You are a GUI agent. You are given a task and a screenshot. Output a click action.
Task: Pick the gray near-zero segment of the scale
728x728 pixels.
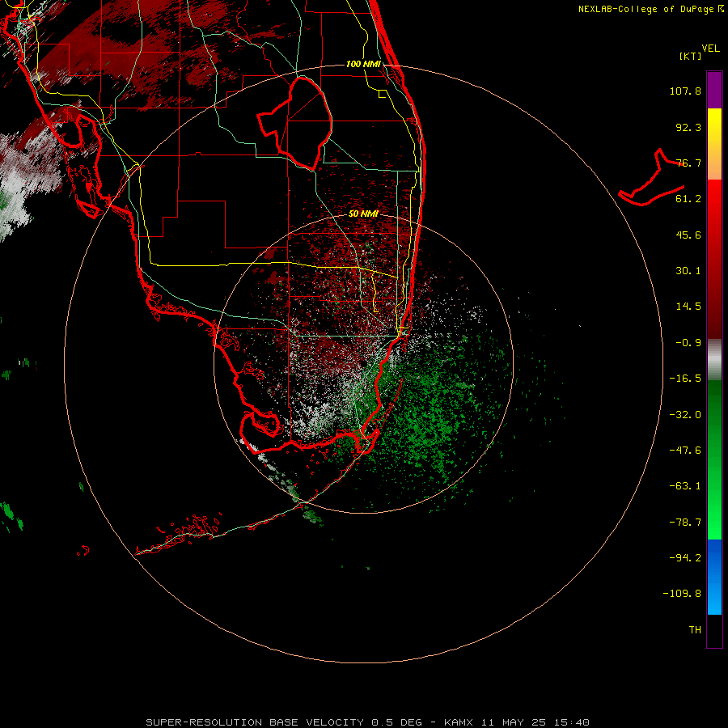pyautogui.click(x=714, y=359)
